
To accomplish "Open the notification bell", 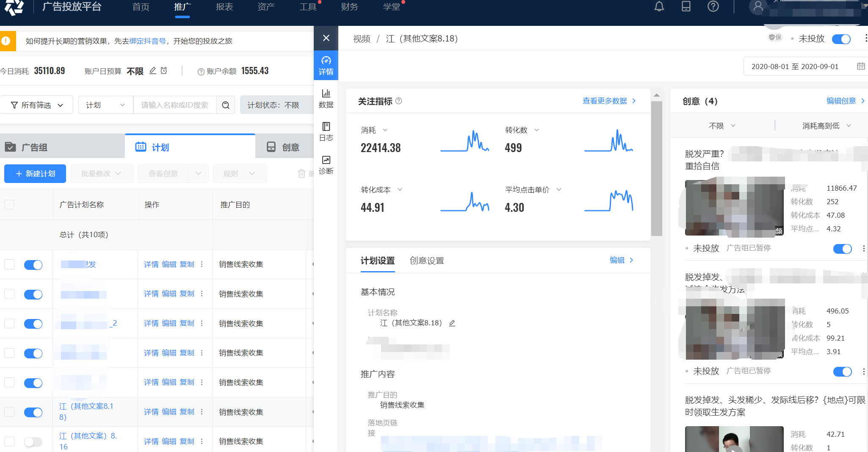I will pos(659,6).
